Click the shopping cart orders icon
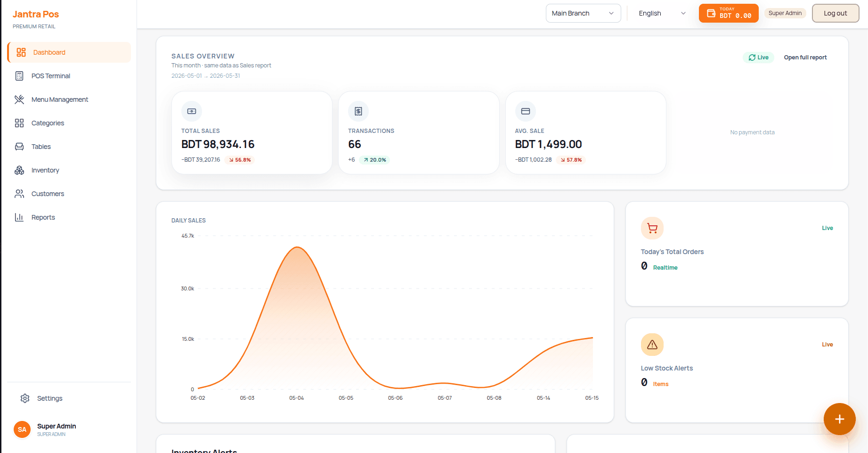 coord(652,228)
